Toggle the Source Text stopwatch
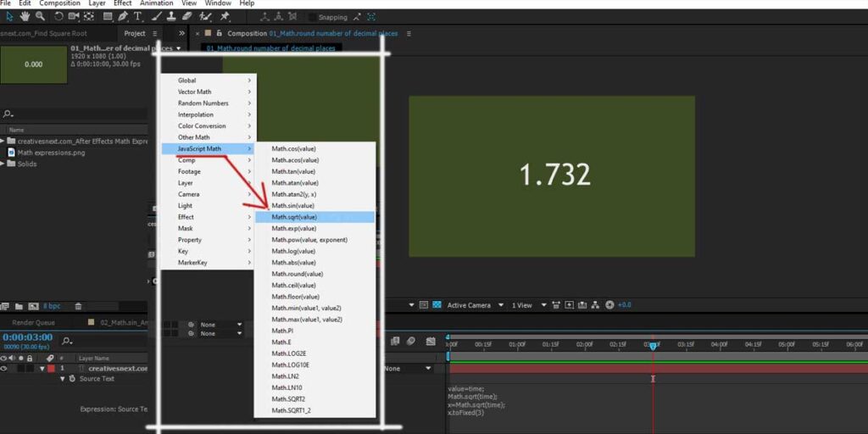This screenshot has width=868, height=434. coord(73,379)
